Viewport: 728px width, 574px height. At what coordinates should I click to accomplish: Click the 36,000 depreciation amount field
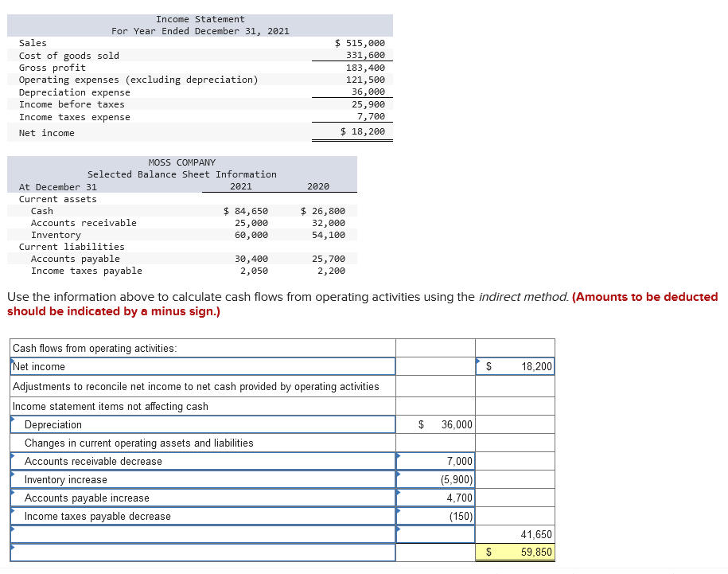pos(435,424)
